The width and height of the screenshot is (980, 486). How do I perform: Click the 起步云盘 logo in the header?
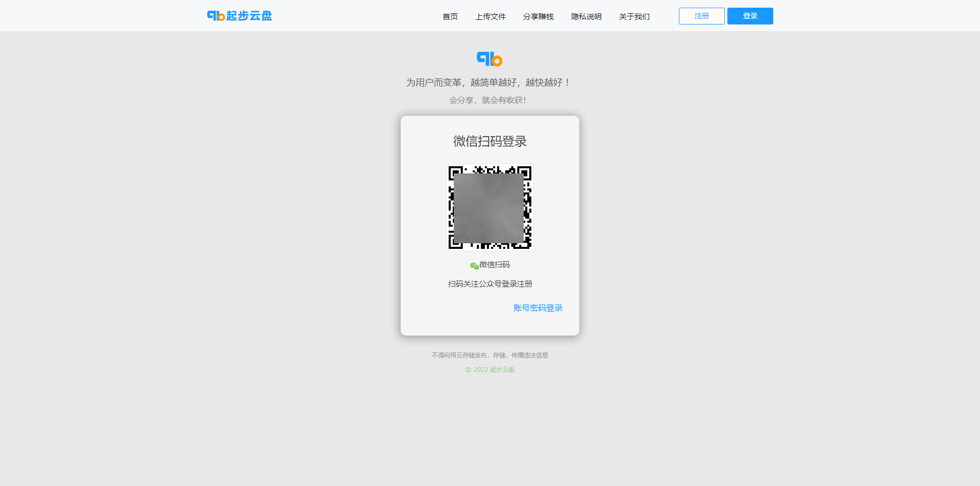pyautogui.click(x=239, y=16)
